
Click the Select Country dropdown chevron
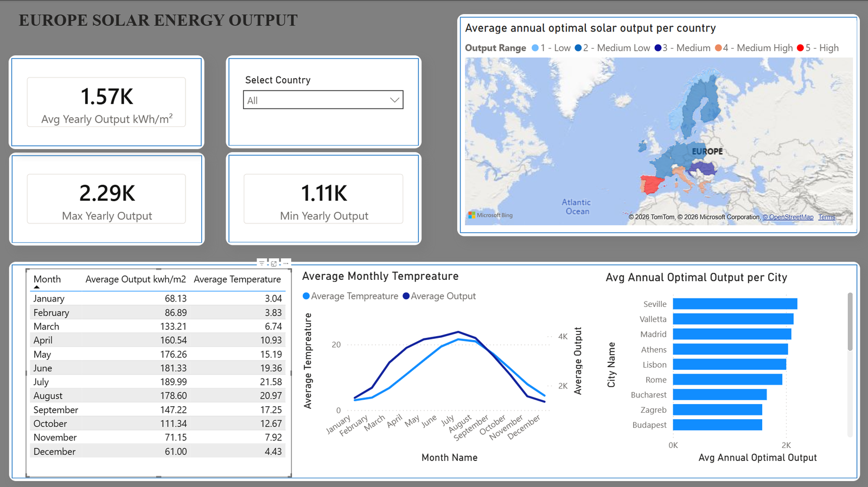pos(394,100)
